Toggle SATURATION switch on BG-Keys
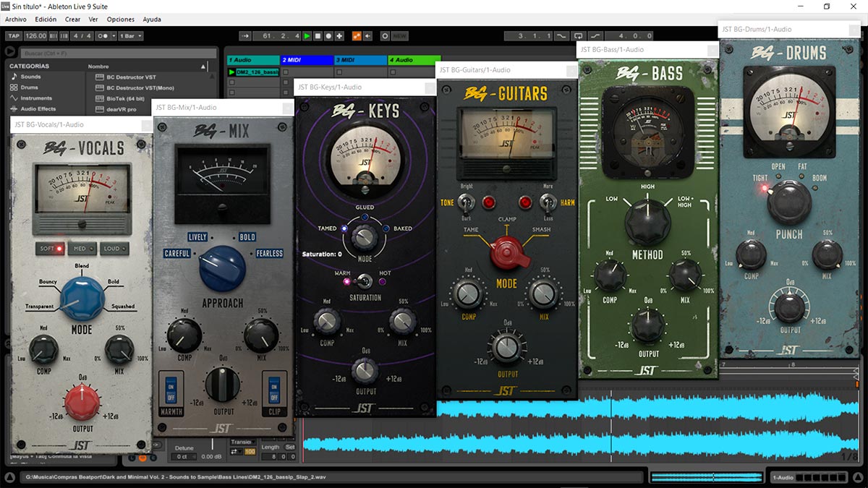Image resolution: width=868 pixels, height=488 pixels. 365,281
